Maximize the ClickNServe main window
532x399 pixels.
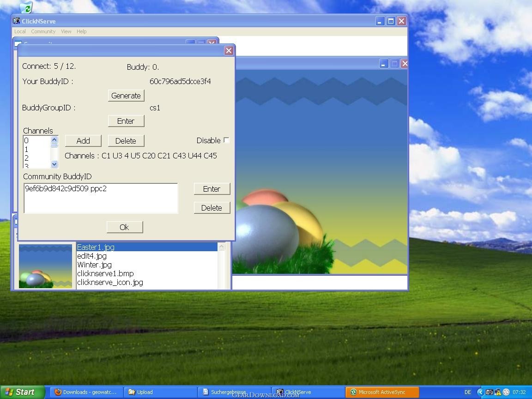(391, 21)
